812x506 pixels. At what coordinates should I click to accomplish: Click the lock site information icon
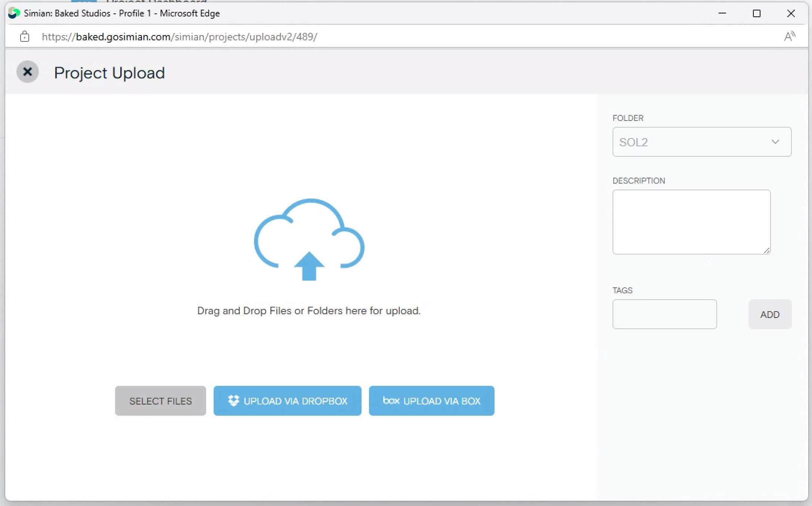click(25, 37)
